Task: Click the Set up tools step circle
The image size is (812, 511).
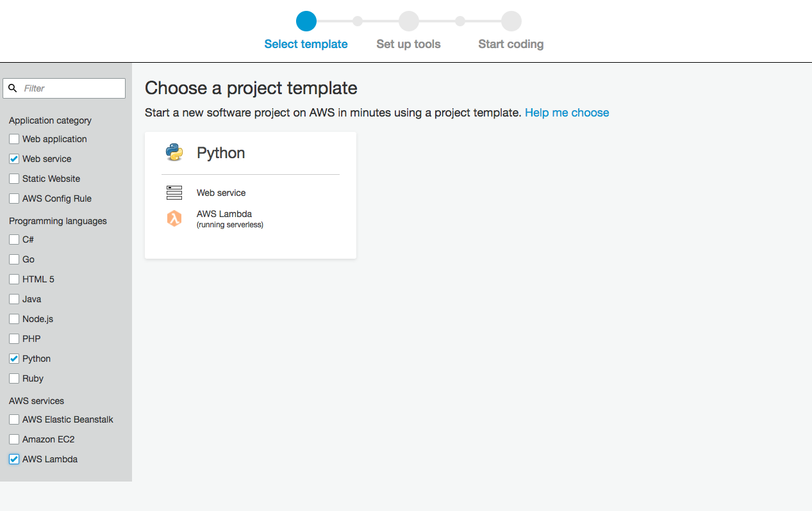Action: point(409,21)
